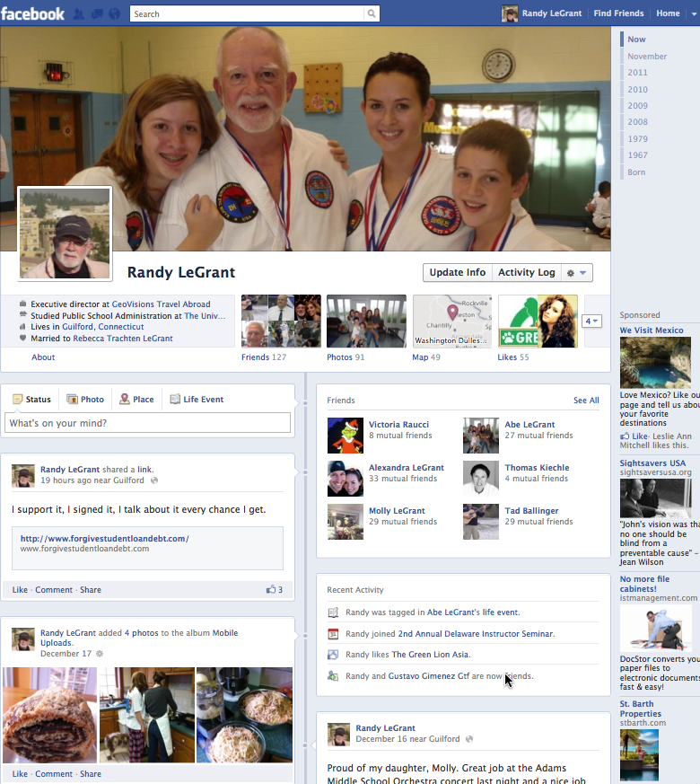Open Victoria Raucci's profile

398,425
